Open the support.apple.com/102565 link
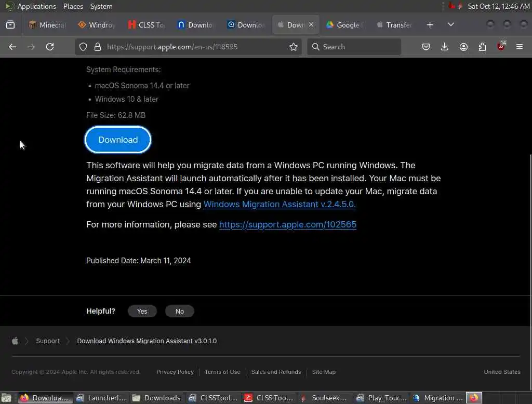Image resolution: width=532 pixels, height=404 pixels. click(x=288, y=224)
